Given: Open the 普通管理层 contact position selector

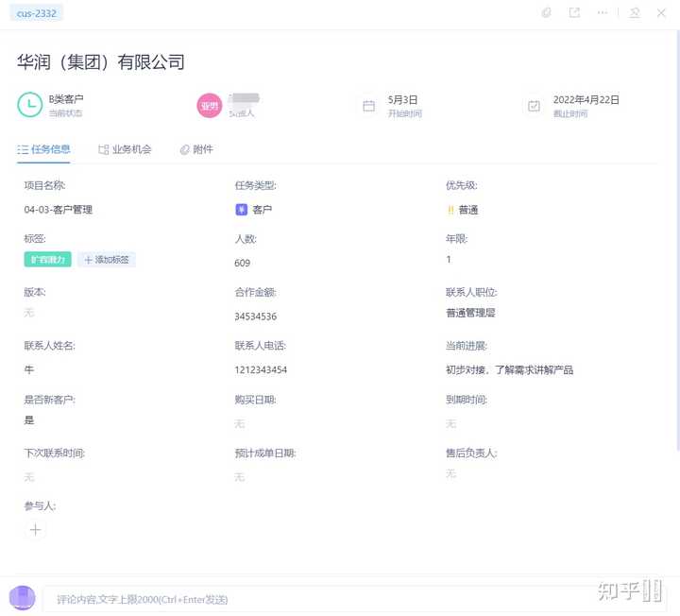Looking at the screenshot, I should pyautogui.click(x=470, y=313).
